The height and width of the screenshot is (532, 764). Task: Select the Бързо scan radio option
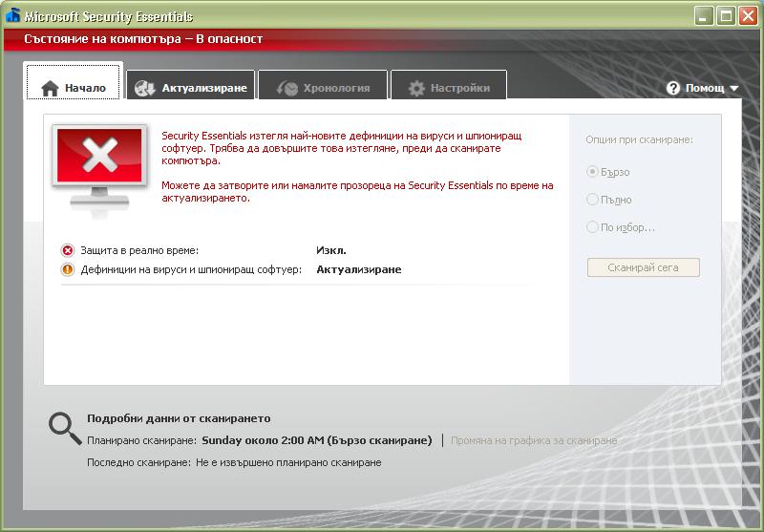pos(592,172)
